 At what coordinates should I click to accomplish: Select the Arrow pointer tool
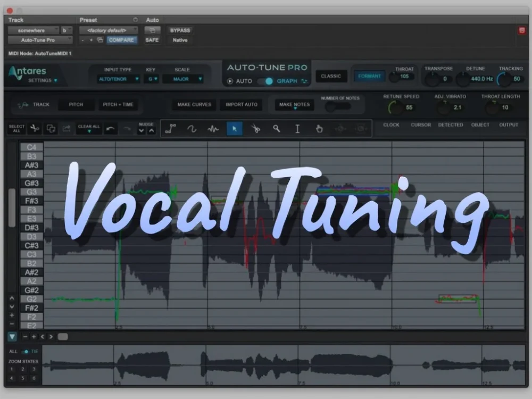tap(235, 129)
